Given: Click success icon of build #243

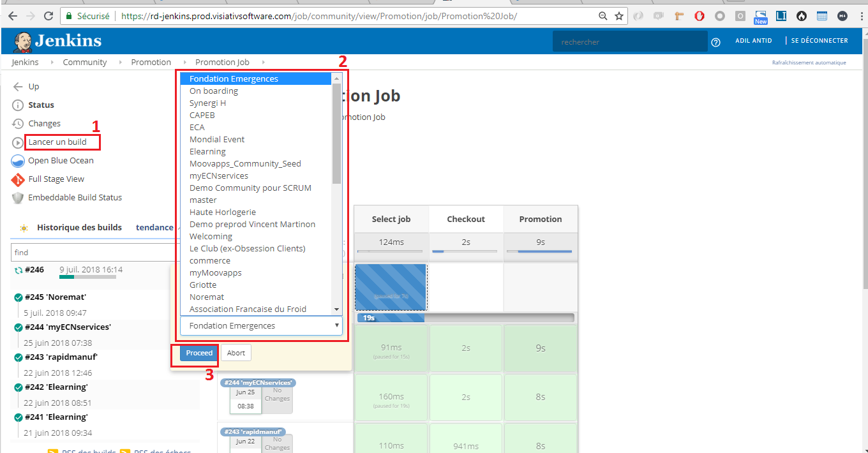Looking at the screenshot, I should (19, 357).
